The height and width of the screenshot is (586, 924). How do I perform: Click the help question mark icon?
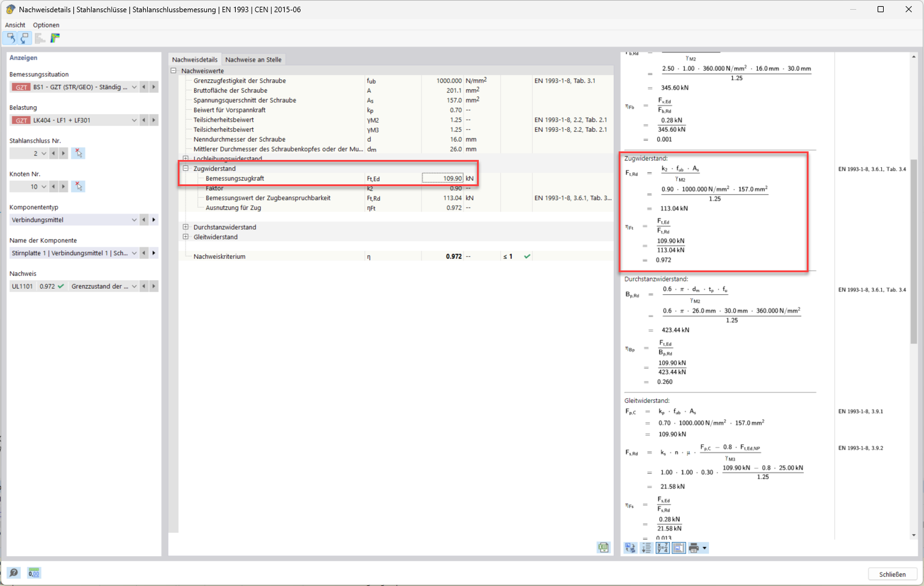coord(15,573)
